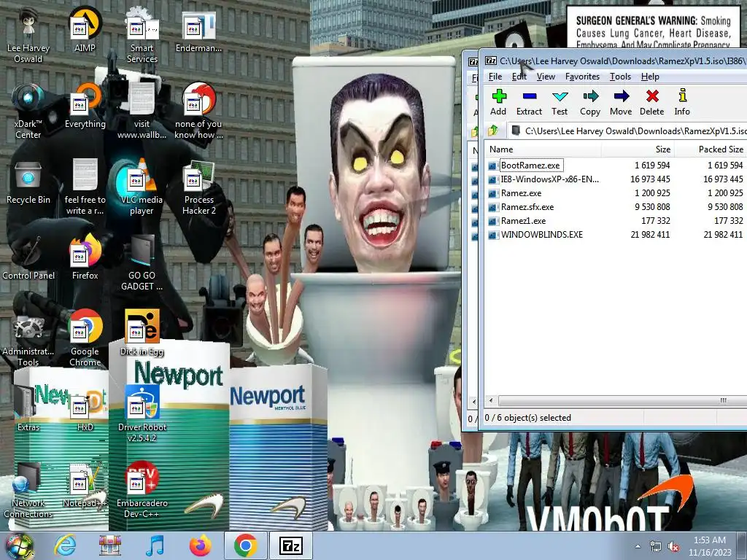Click the muted volume tray icon

coord(673,547)
